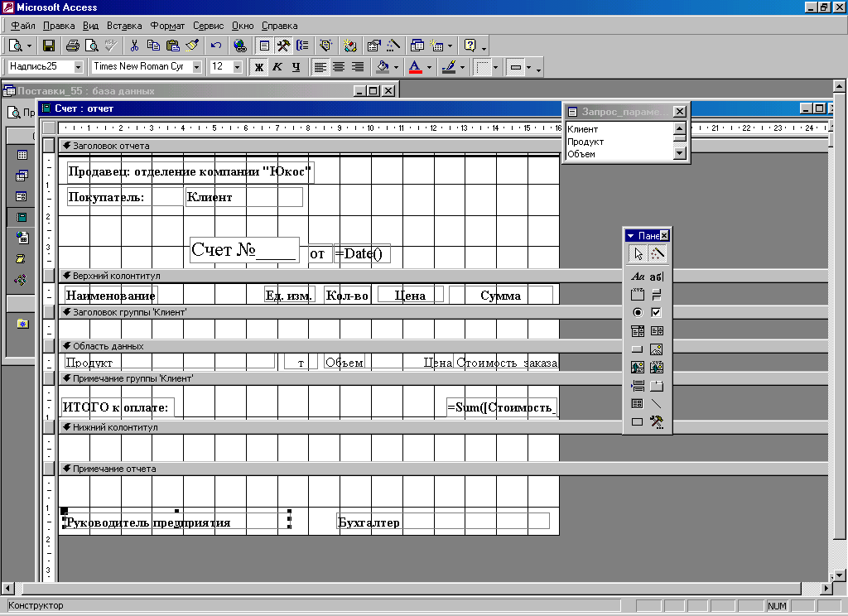Select the Руководитель предприятия label
848x616 pixels.
click(149, 522)
